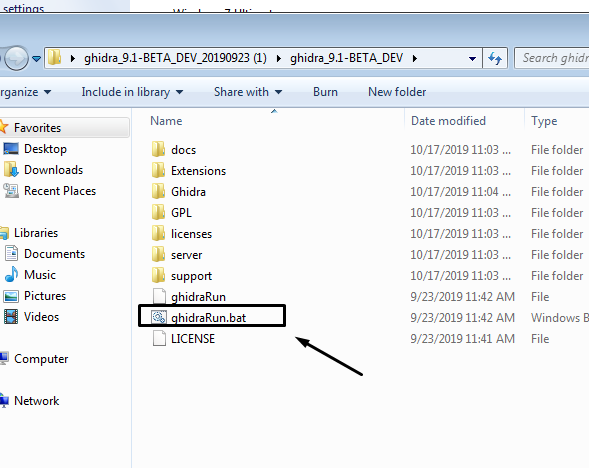Click the Forward navigation arrow button
Screen dimensions: 589x468
(16, 58)
